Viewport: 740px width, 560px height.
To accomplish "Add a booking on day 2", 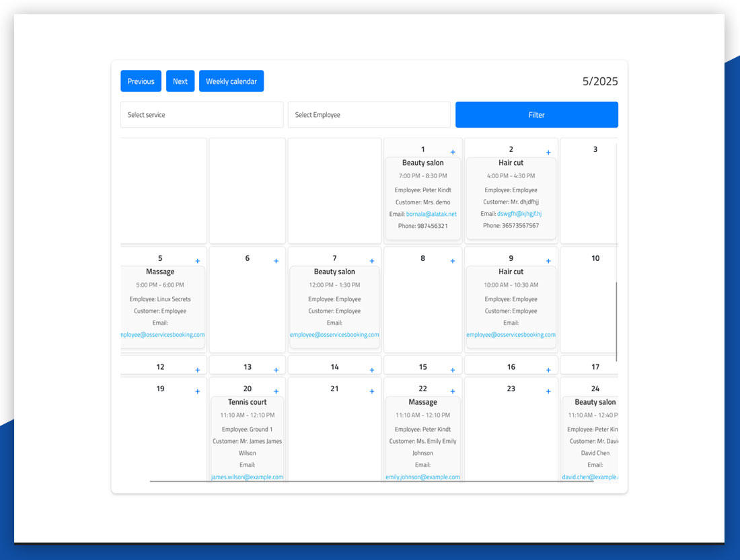I will (x=548, y=153).
